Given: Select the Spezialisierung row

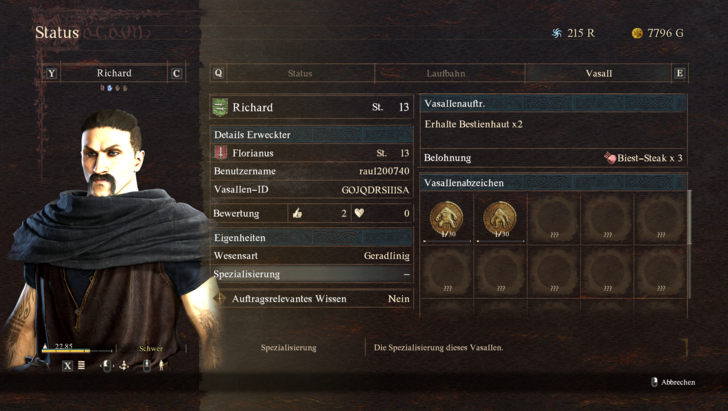Looking at the screenshot, I should (312, 274).
